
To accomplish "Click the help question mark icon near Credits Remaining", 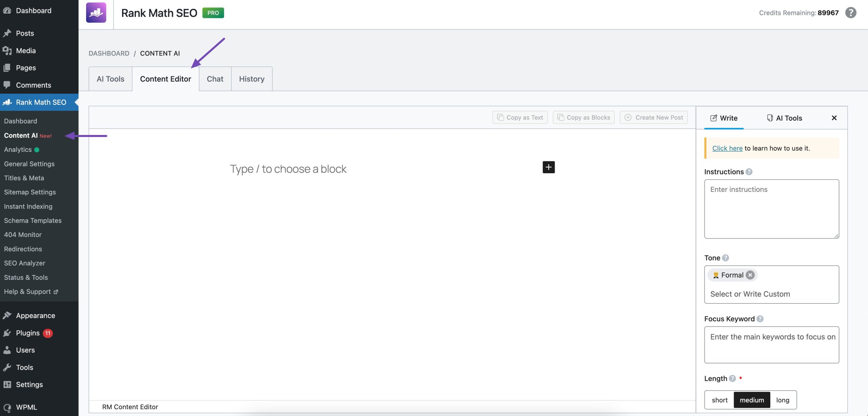I will pyautogui.click(x=850, y=13).
